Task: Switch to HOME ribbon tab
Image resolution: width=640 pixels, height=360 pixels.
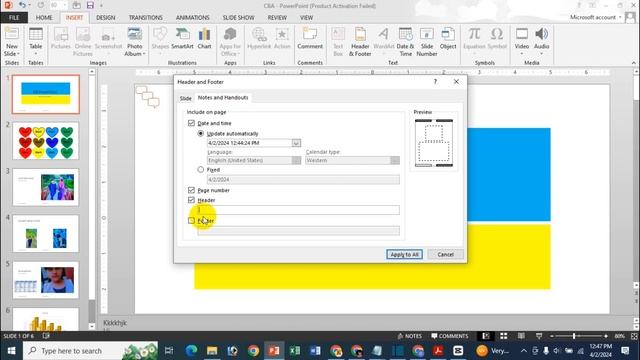Action: (44, 18)
